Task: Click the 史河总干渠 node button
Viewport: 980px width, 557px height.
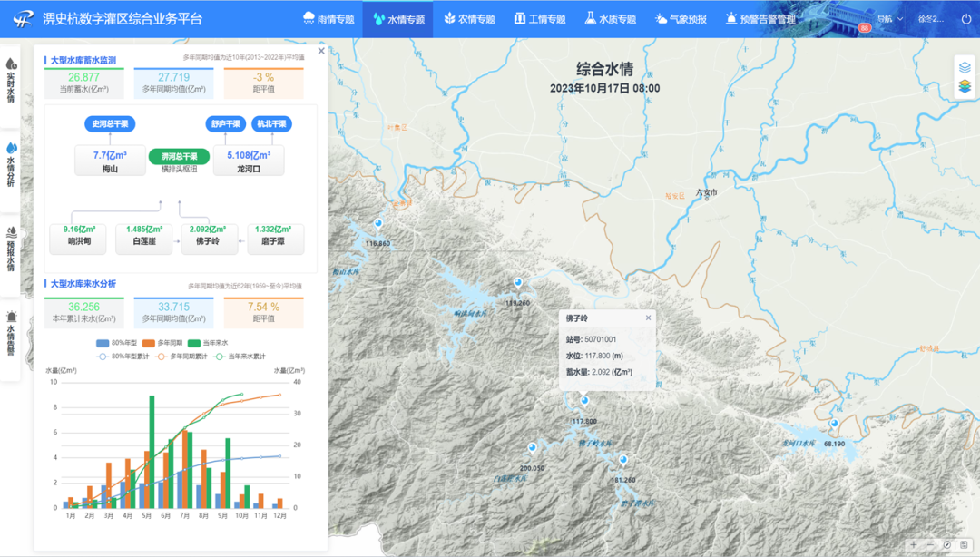Action: (110, 123)
